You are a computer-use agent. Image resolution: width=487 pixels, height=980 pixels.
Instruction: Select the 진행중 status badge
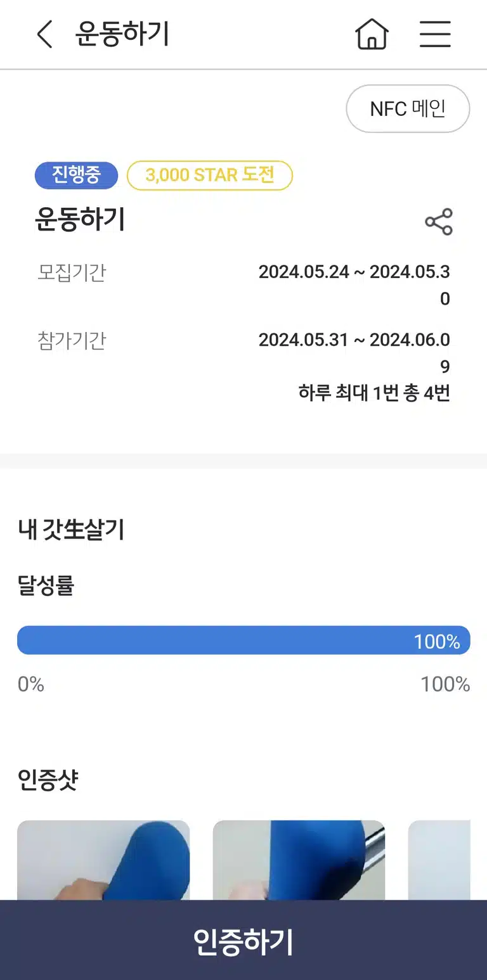(x=76, y=175)
